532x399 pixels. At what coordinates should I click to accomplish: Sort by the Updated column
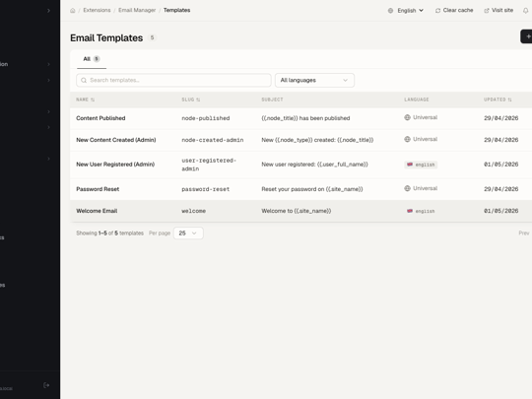pyautogui.click(x=498, y=100)
